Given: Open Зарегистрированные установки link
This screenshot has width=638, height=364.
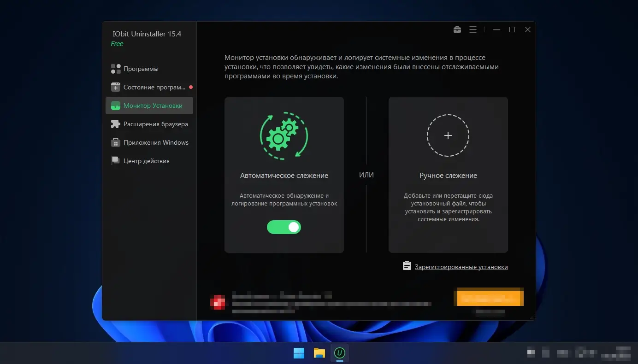Looking at the screenshot, I should coord(461,267).
